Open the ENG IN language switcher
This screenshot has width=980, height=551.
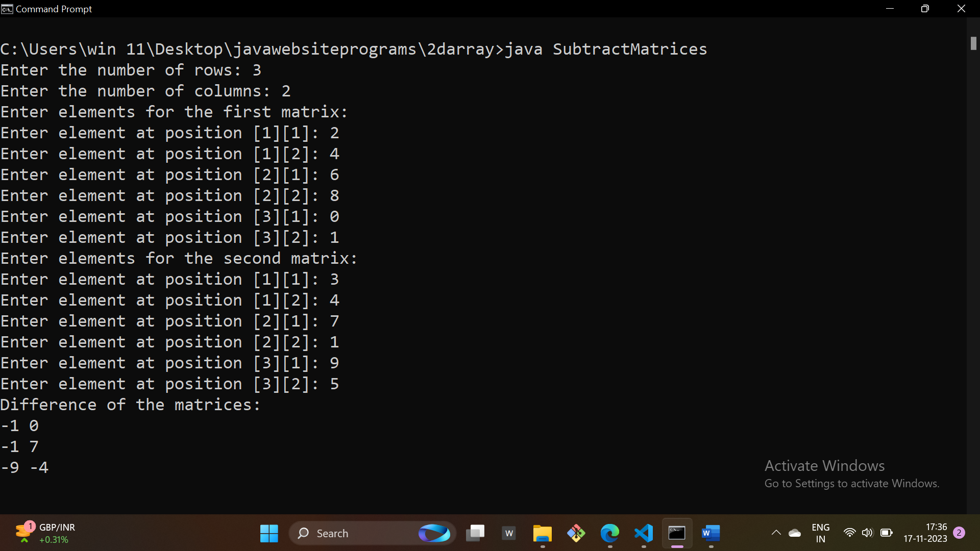(x=820, y=533)
